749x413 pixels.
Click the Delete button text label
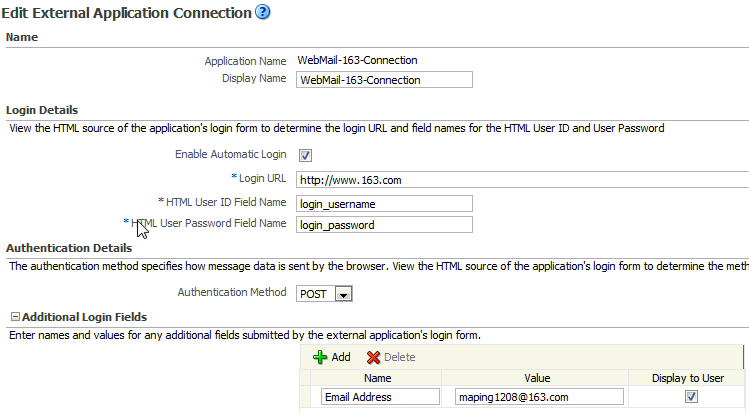(400, 357)
